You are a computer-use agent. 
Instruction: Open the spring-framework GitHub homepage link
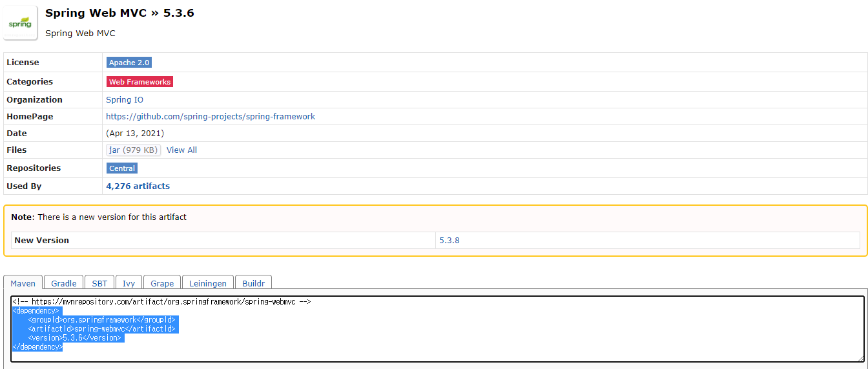click(211, 117)
